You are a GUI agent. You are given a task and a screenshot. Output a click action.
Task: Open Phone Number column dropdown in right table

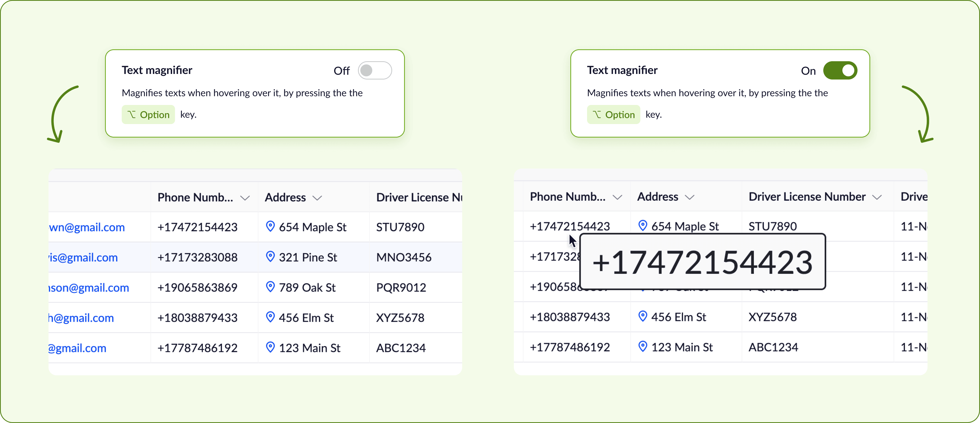(x=617, y=197)
